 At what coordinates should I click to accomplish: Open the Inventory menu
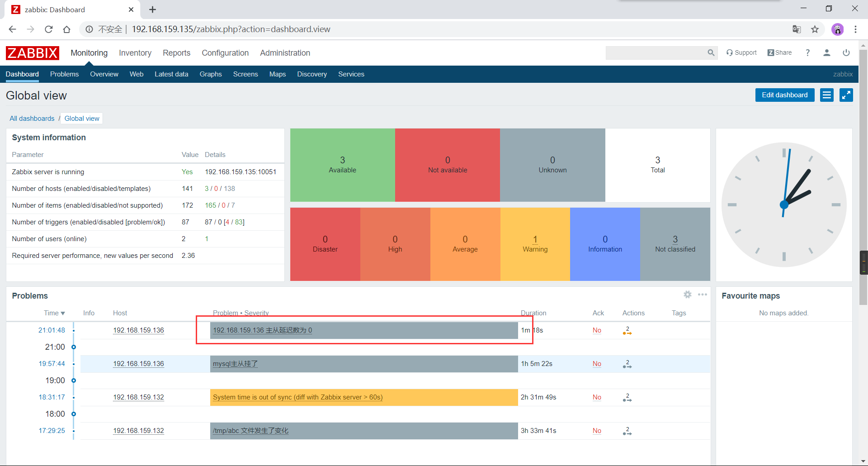pyautogui.click(x=135, y=53)
